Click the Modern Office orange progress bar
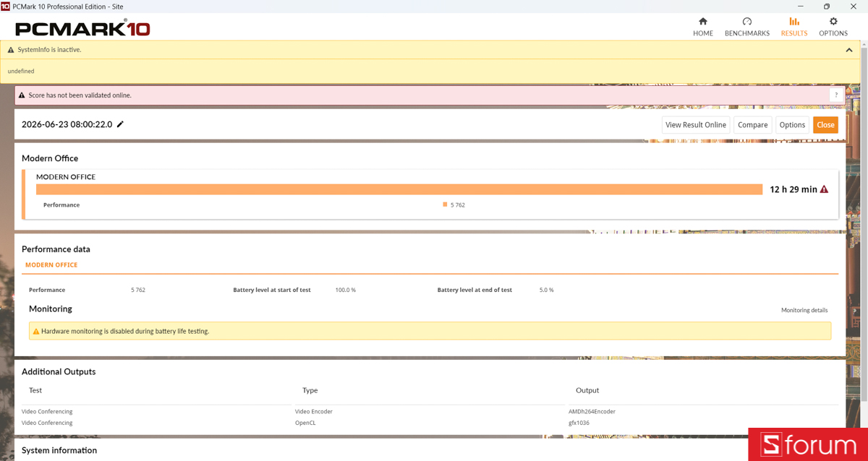The image size is (868, 461). [399, 189]
